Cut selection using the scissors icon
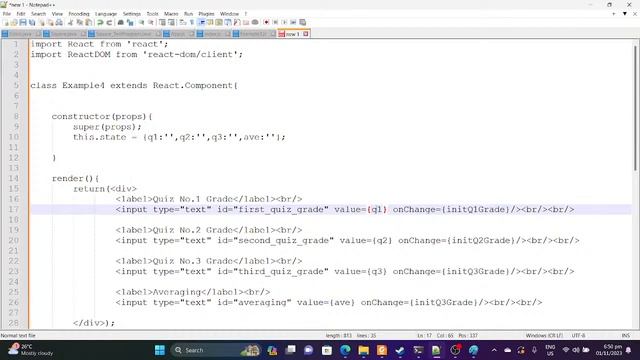The height and width of the screenshot is (360, 640). point(70,22)
